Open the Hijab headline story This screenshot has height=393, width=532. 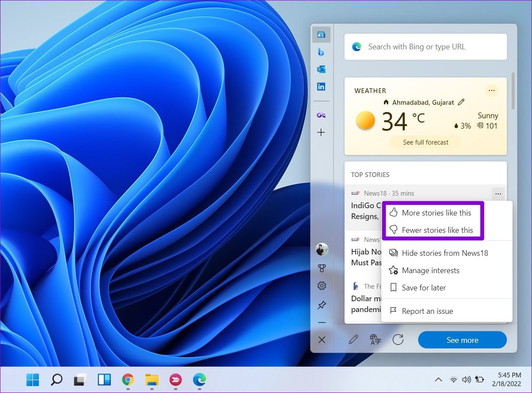[x=366, y=257]
